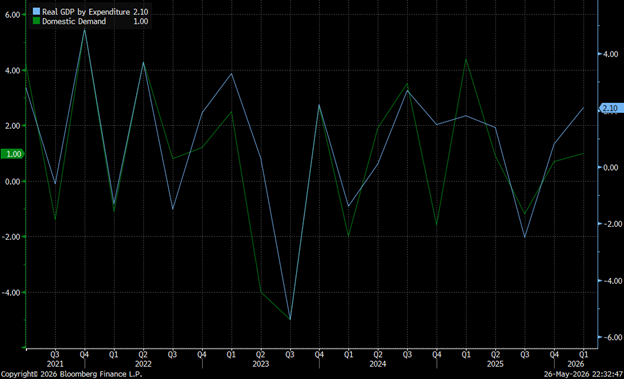Click the 2022 year label
Screen dimensions: 624x379
143,364
